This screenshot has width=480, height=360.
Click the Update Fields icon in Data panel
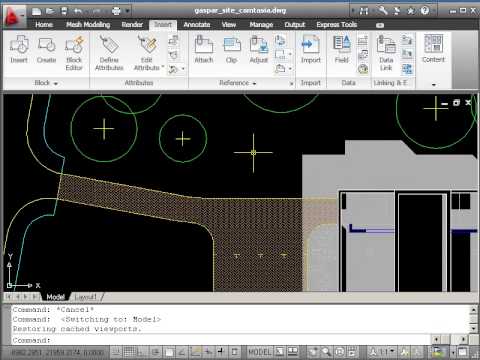click(363, 68)
